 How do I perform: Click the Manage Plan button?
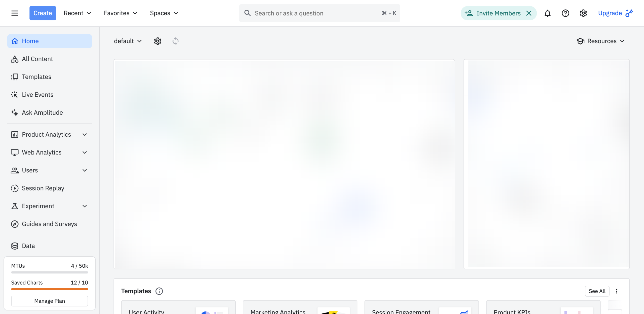50,301
